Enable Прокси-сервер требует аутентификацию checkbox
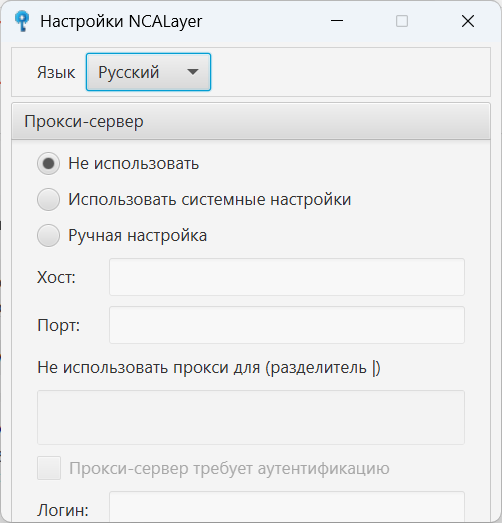The image size is (502, 523). tap(49, 468)
